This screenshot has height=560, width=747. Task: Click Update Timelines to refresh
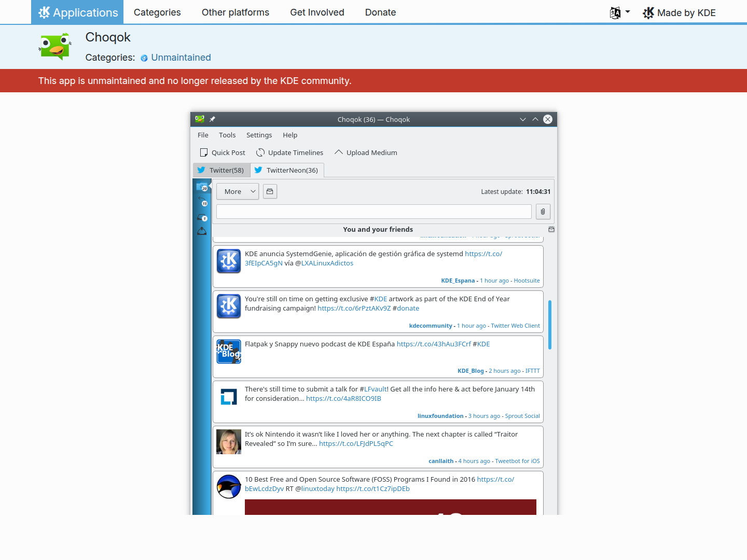289,152
